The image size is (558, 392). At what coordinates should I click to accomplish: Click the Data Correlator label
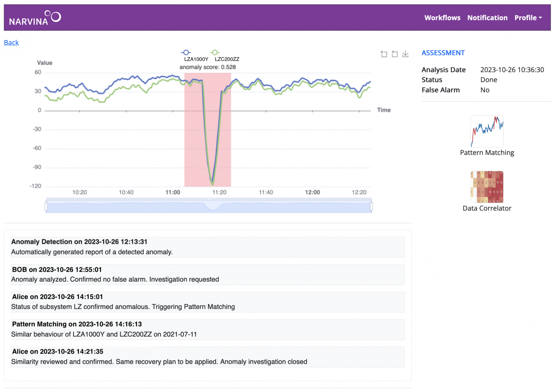[487, 208]
